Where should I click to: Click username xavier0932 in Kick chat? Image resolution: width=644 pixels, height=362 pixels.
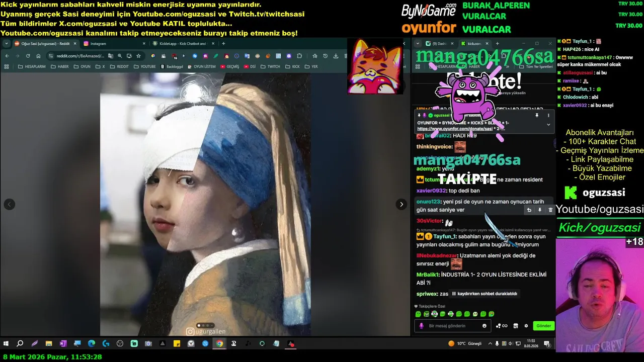[x=431, y=191]
